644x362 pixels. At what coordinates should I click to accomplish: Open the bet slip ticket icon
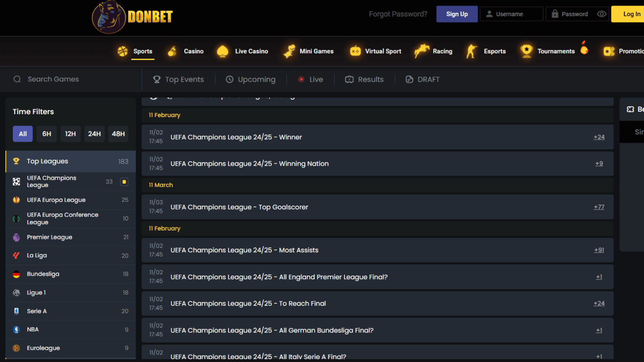click(x=631, y=109)
